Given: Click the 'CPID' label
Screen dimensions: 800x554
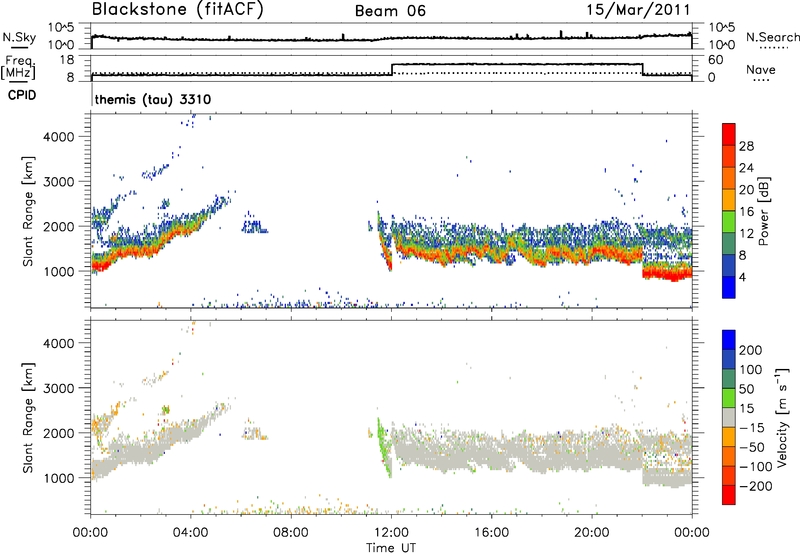Looking at the screenshot, I should coord(22,95).
